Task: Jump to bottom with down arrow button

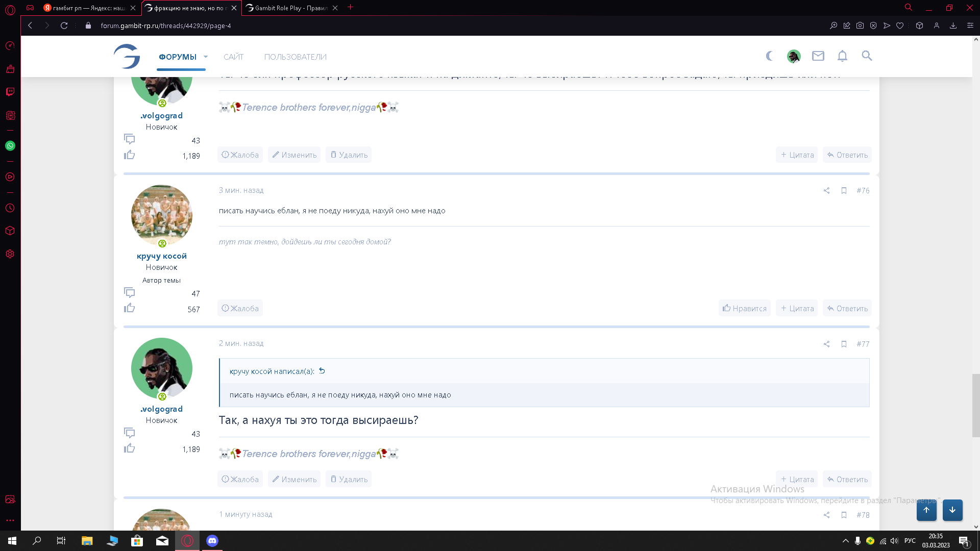Action: point(952,510)
